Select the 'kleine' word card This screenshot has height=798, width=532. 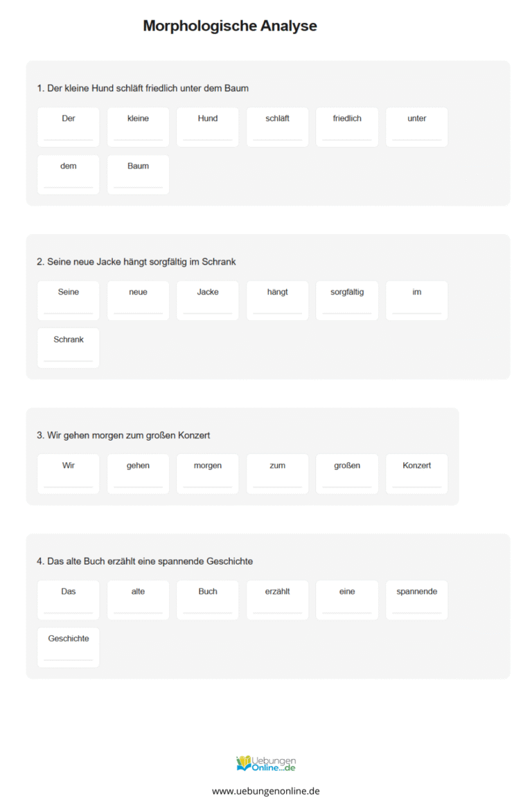138,127
